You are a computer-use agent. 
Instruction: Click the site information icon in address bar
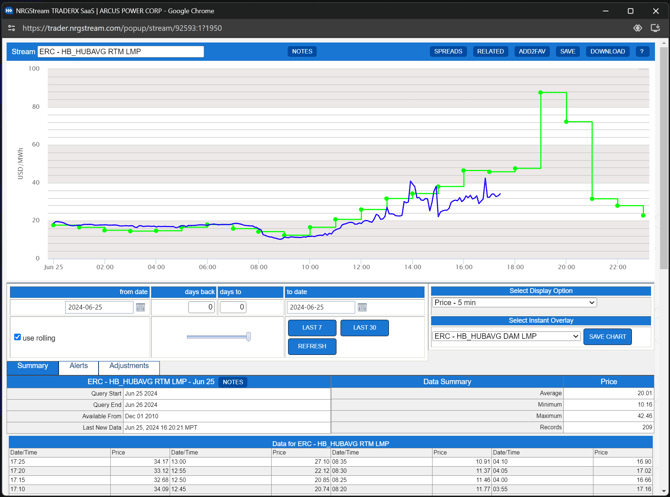click(12, 28)
